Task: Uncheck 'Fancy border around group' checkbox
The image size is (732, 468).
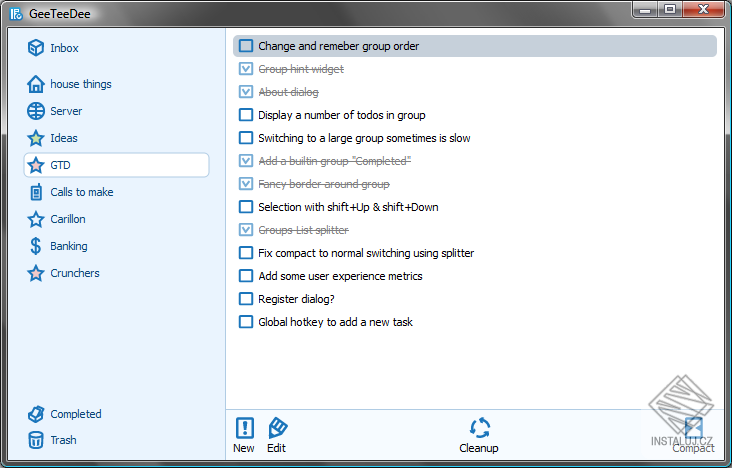Action: (246, 184)
